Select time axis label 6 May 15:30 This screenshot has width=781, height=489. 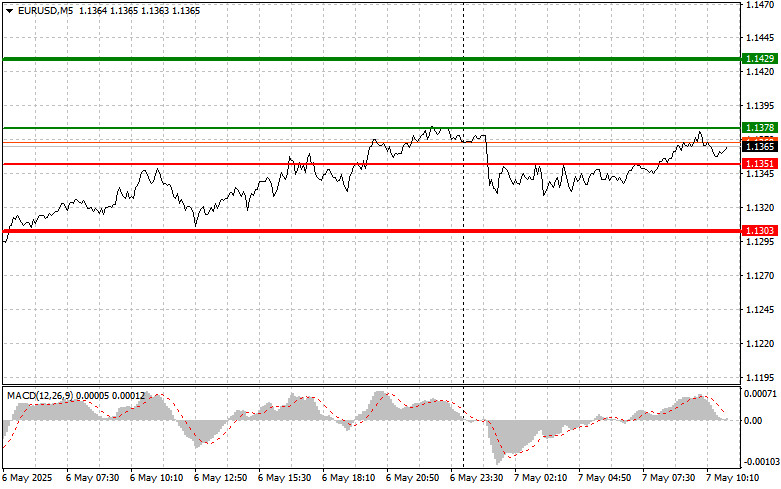284,478
